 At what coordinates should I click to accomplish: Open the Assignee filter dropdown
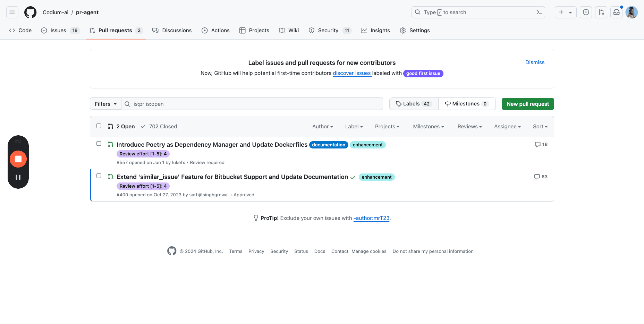508,127
